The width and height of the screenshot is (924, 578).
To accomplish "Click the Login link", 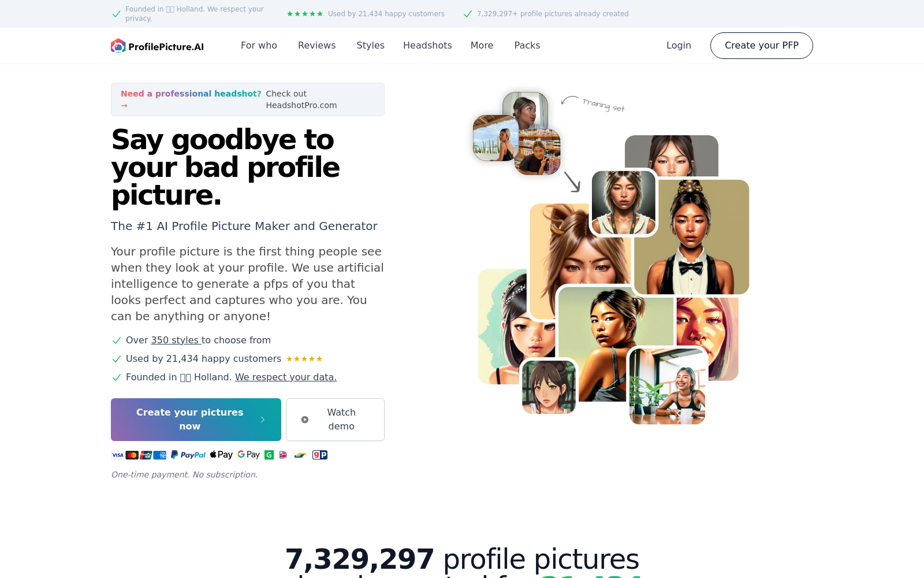I will (679, 45).
